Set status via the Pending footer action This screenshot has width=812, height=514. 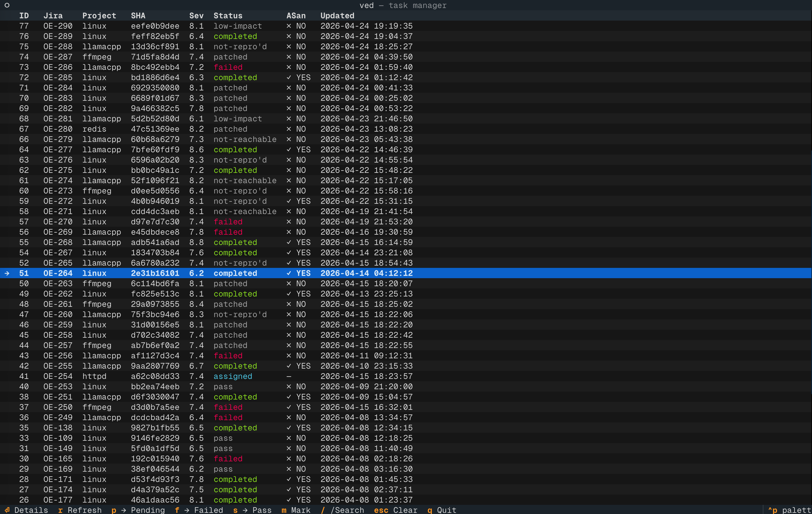(138, 510)
